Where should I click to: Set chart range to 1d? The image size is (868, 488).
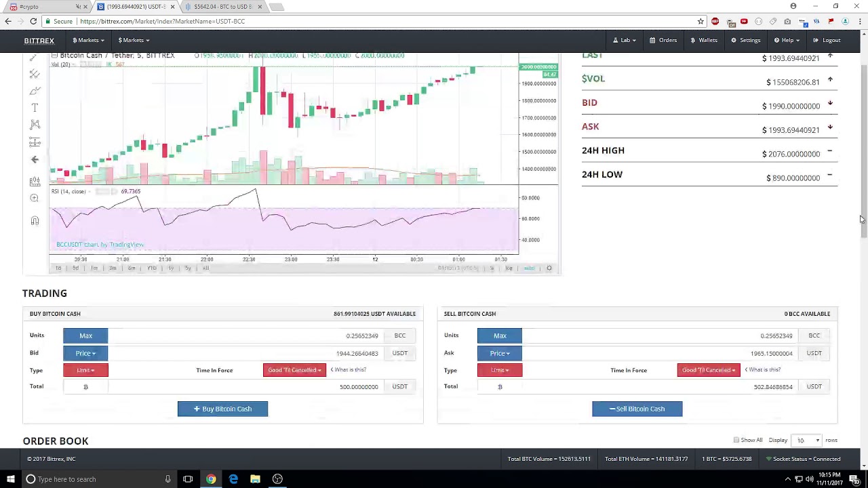tap(58, 268)
